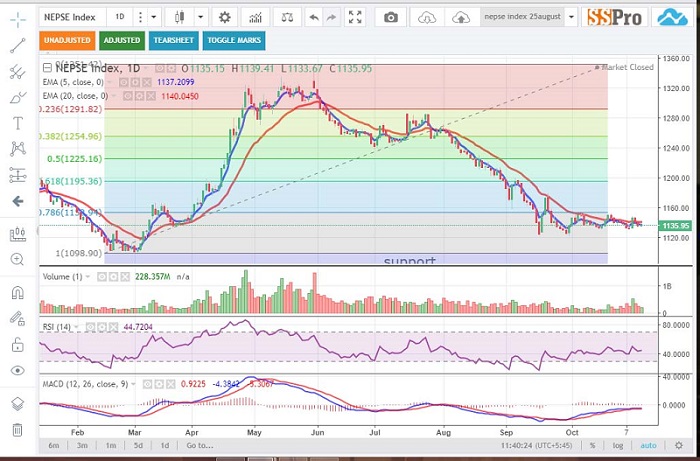This screenshot has height=461, width=700.
Task: Toggle stay in drawing mode
Action: click(17, 318)
